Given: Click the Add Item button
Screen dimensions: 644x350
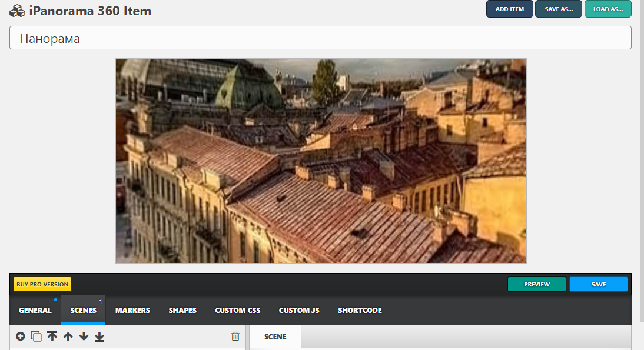Looking at the screenshot, I should coord(510,9).
